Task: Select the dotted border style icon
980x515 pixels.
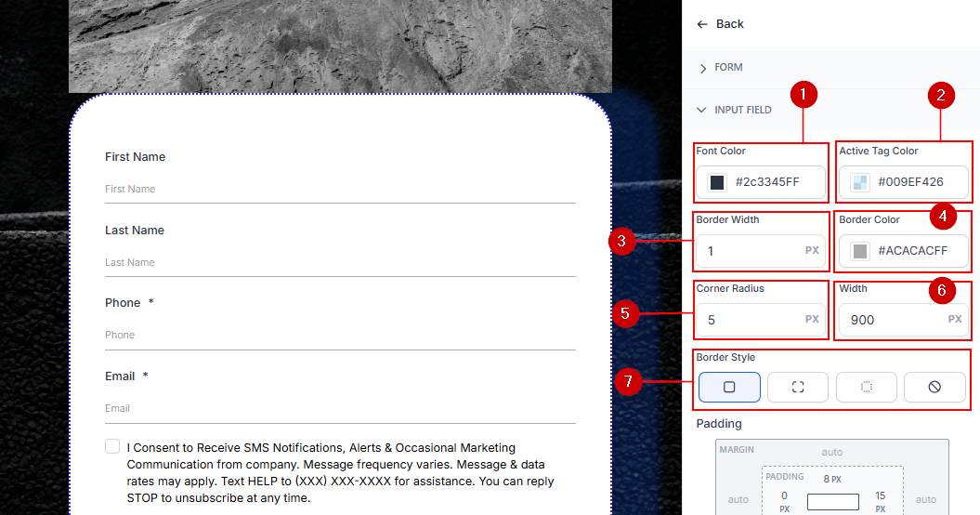Action: pyautogui.click(x=866, y=387)
